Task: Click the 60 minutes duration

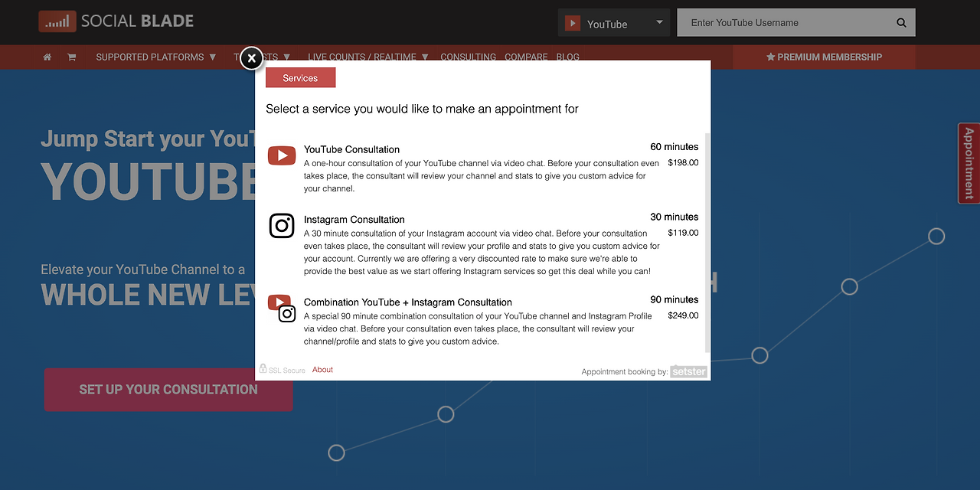Action: pos(675,147)
